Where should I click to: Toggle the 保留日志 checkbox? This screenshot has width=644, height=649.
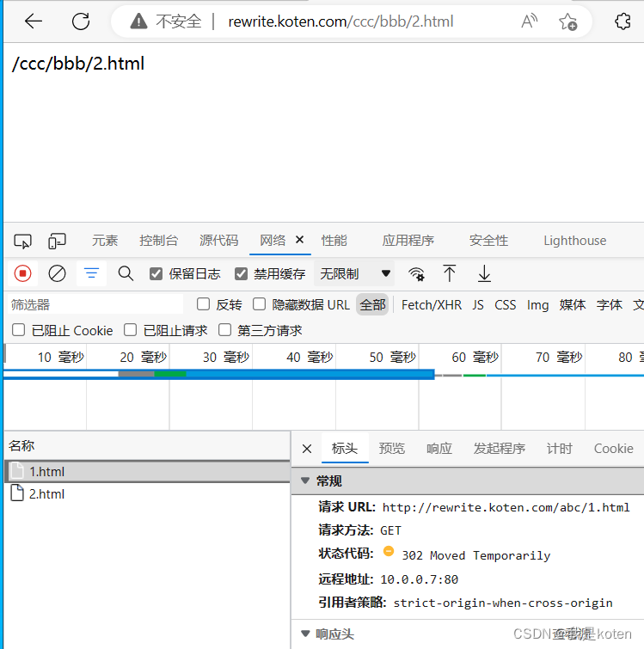pyautogui.click(x=156, y=273)
